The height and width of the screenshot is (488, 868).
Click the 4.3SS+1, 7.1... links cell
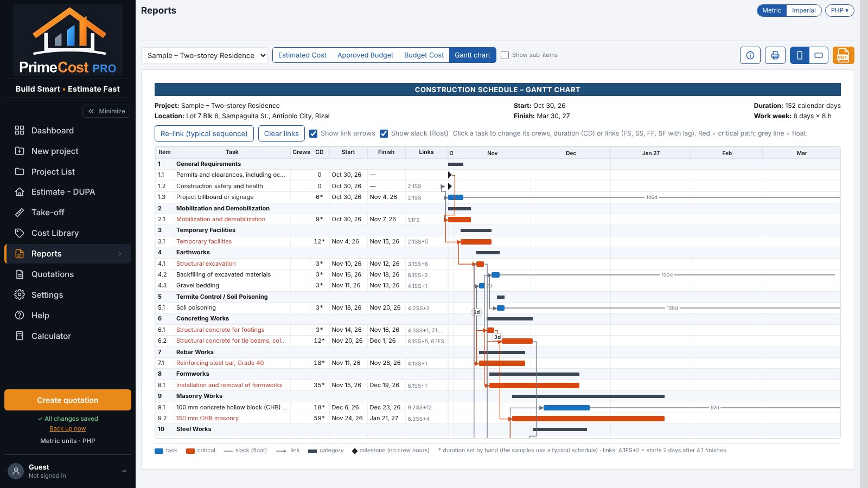pos(426,330)
